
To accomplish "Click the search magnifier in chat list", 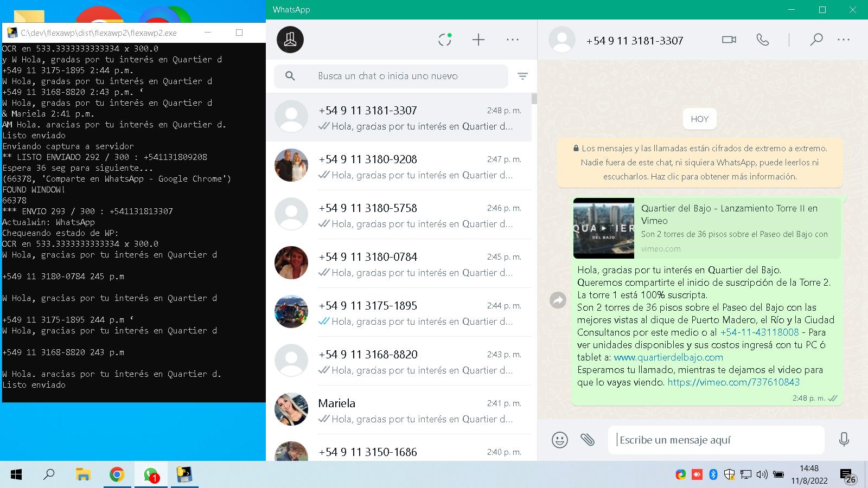I will 290,76.
